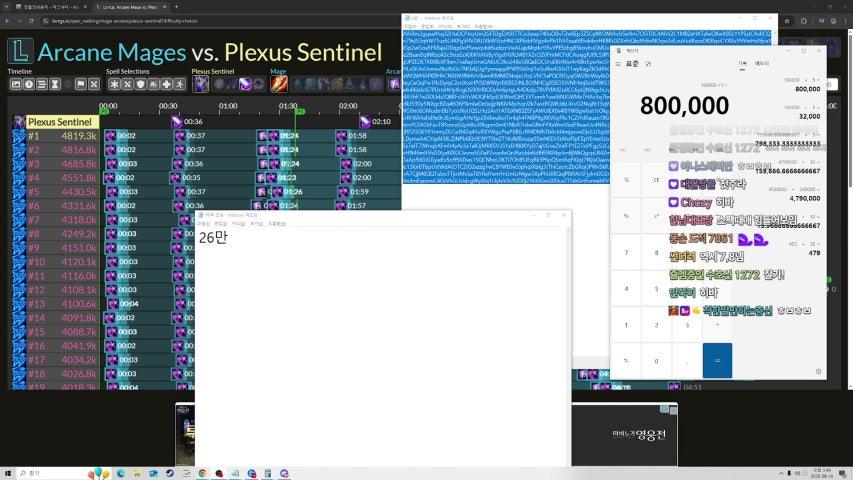Viewport: 853px width, 480px height.
Task: Toggle the crossed-swords icon under Spell Selections
Action: coord(127,84)
